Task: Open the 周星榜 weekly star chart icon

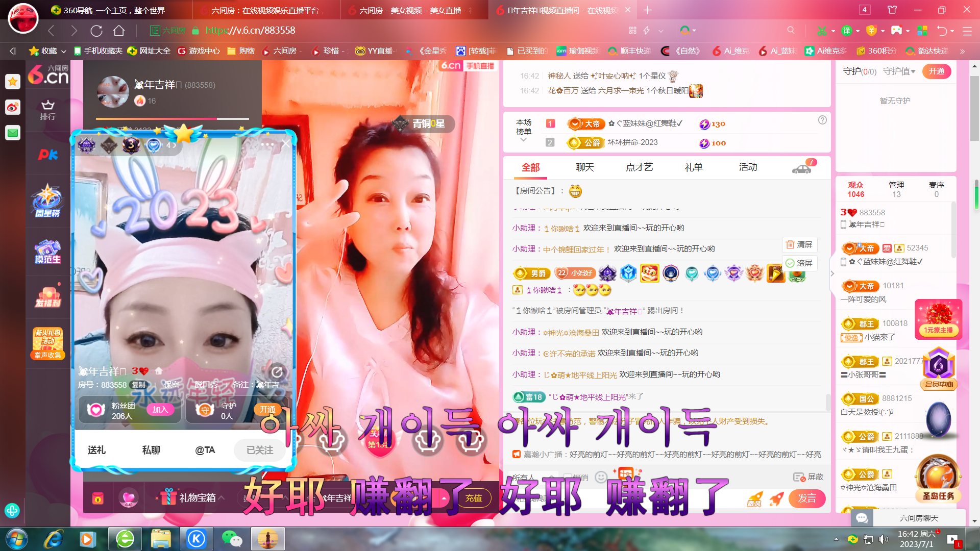Action: click(x=47, y=201)
